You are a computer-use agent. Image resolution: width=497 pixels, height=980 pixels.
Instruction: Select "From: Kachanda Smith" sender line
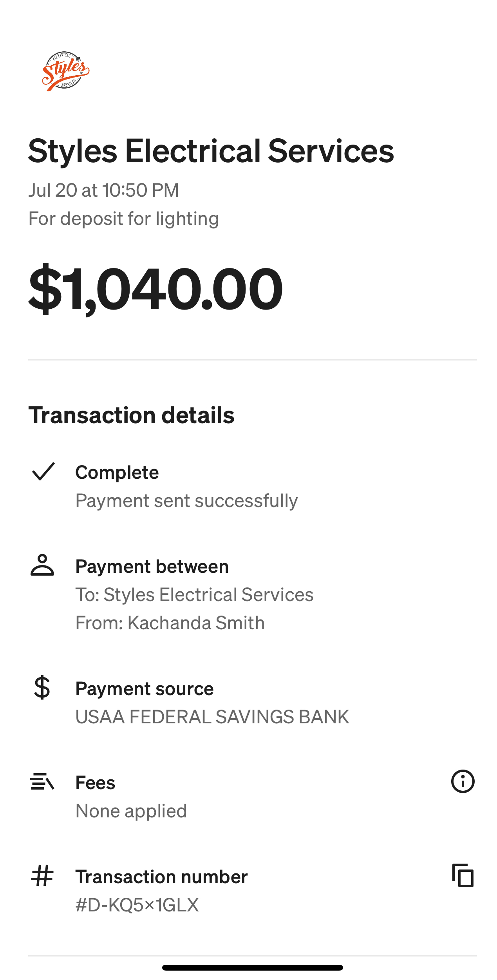coord(170,623)
